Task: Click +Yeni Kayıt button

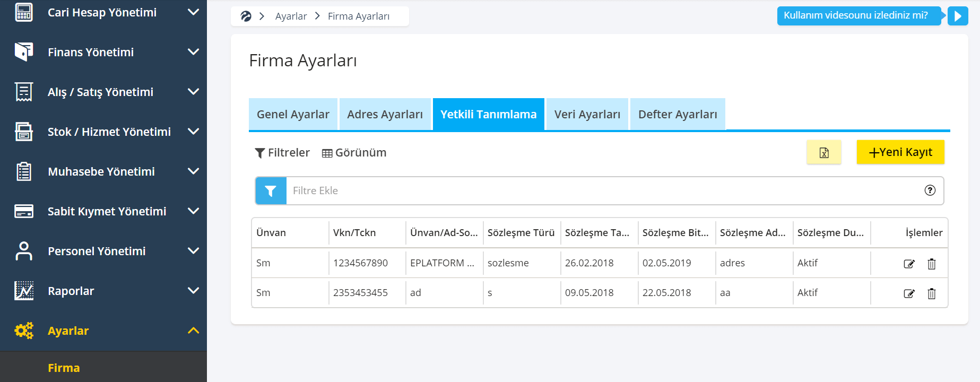Action: [x=900, y=152]
